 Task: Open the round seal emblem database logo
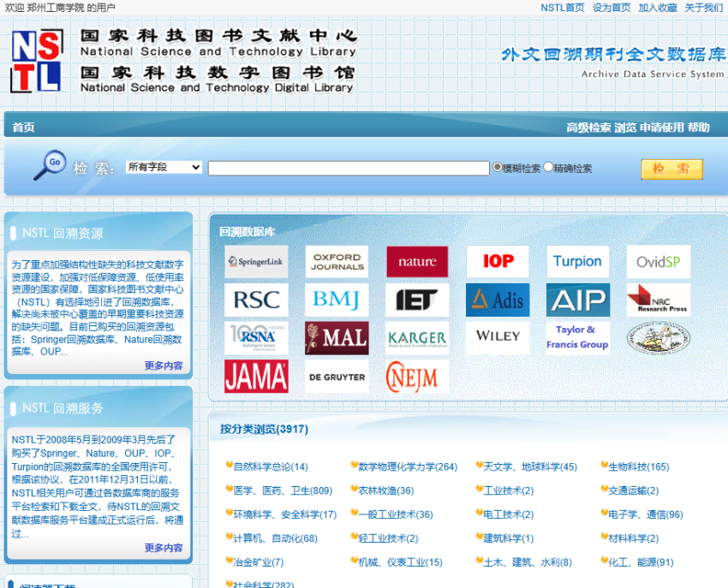pos(659,338)
